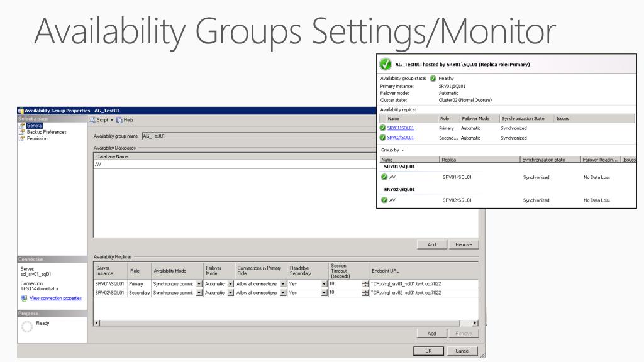Open SRV02\SQL01 replica link in dashboard
This screenshot has width=644, height=362.
coord(401,138)
